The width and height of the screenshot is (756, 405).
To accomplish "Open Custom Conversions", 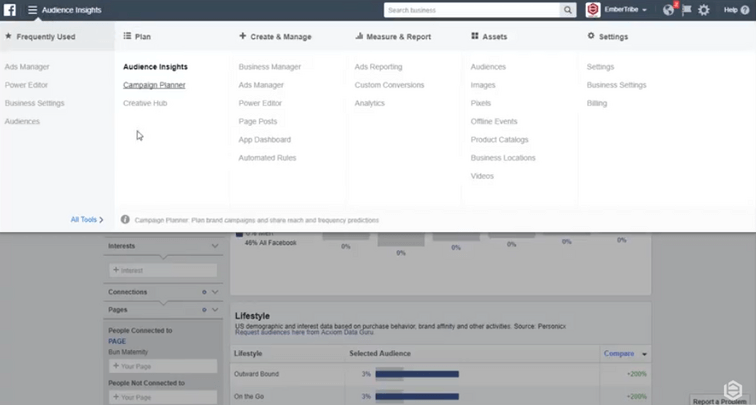I will (390, 85).
